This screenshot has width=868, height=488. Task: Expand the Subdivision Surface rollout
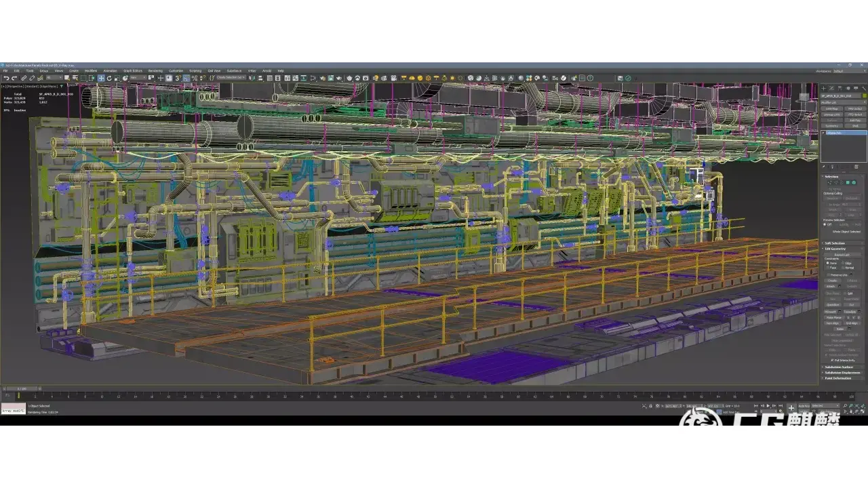click(x=840, y=367)
